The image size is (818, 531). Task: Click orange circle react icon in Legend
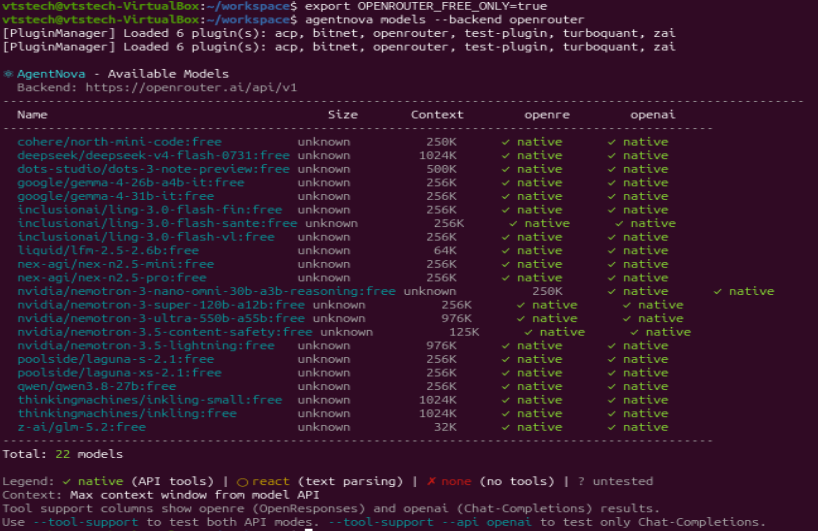click(x=242, y=481)
